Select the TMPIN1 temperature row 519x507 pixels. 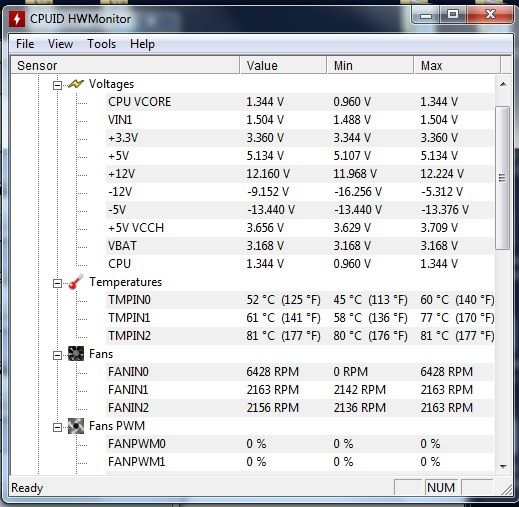(300, 318)
